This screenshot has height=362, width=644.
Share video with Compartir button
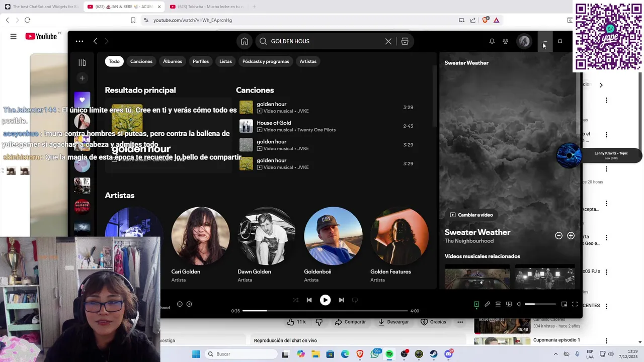coord(350,322)
